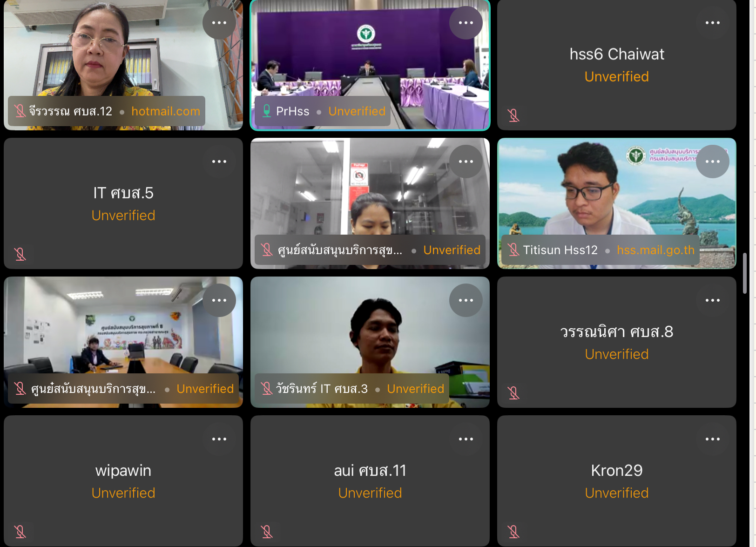Open more options for hss6 Chaiwat
Viewport: 756px width, 547px height.
[x=712, y=23]
